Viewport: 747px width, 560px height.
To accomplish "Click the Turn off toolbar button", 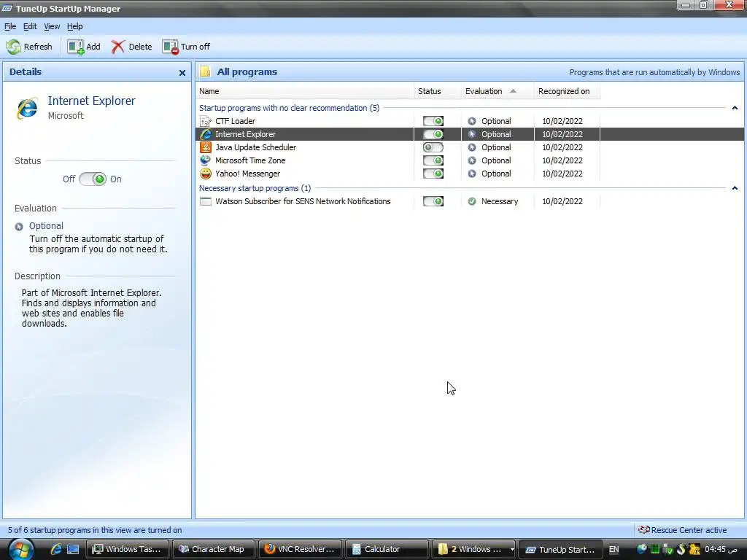I will pyautogui.click(x=186, y=47).
